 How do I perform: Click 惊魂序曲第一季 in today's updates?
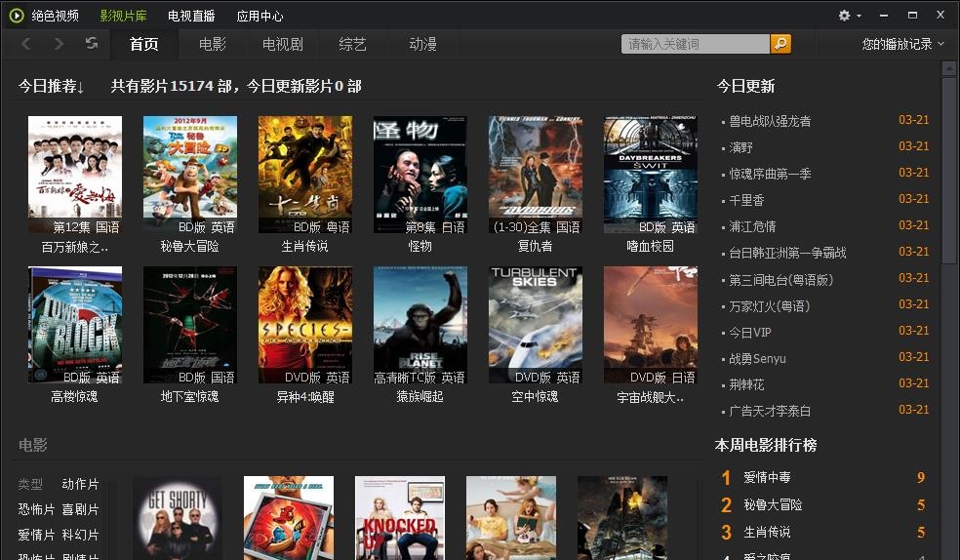tap(770, 174)
